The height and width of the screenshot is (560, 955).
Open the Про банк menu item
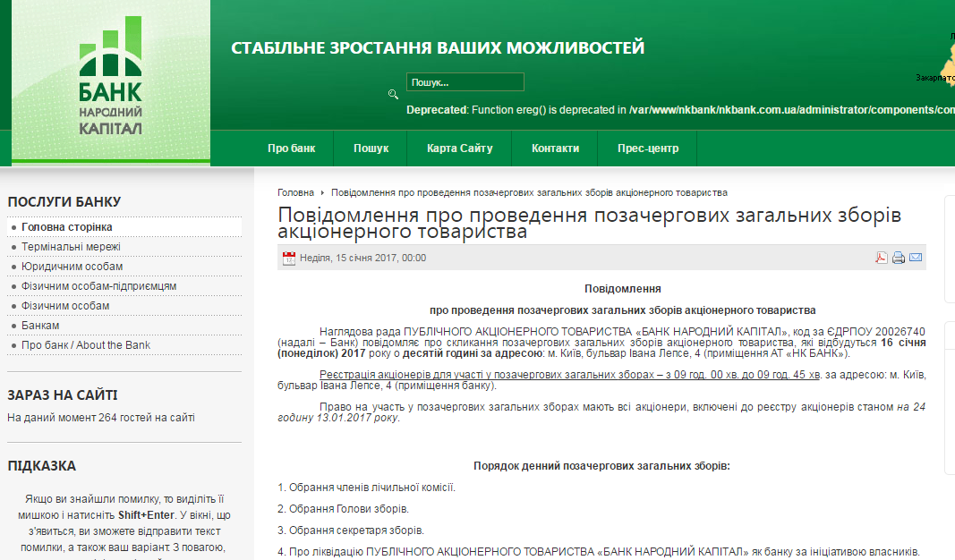(x=291, y=148)
